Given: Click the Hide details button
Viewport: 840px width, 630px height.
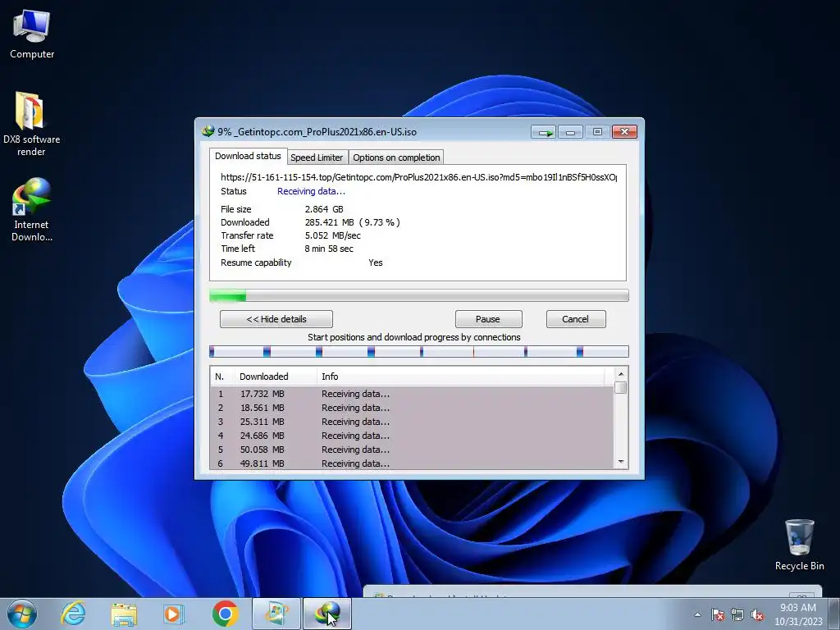Looking at the screenshot, I should (276, 319).
